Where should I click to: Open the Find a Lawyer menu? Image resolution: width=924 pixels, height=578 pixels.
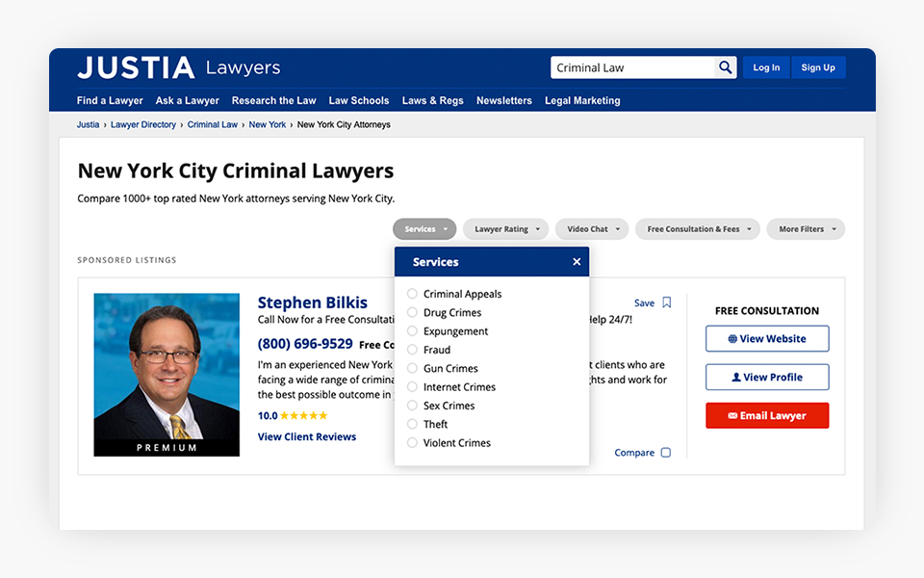[110, 100]
